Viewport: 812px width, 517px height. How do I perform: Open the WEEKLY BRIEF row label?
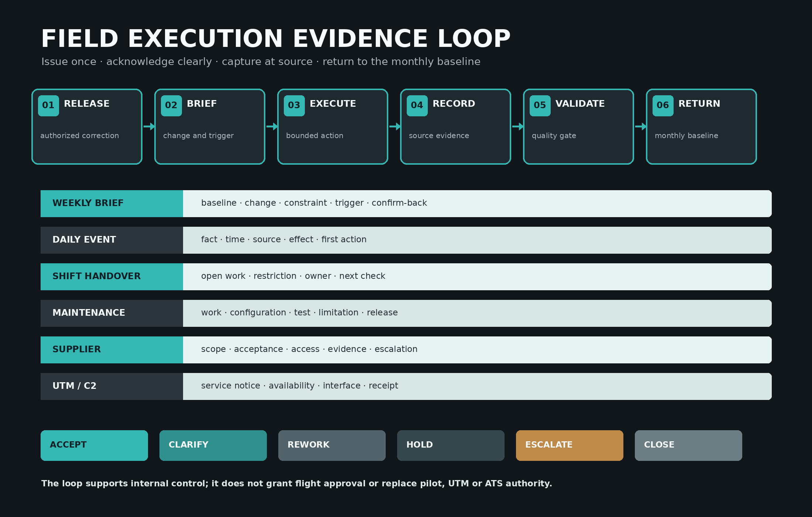pos(112,203)
